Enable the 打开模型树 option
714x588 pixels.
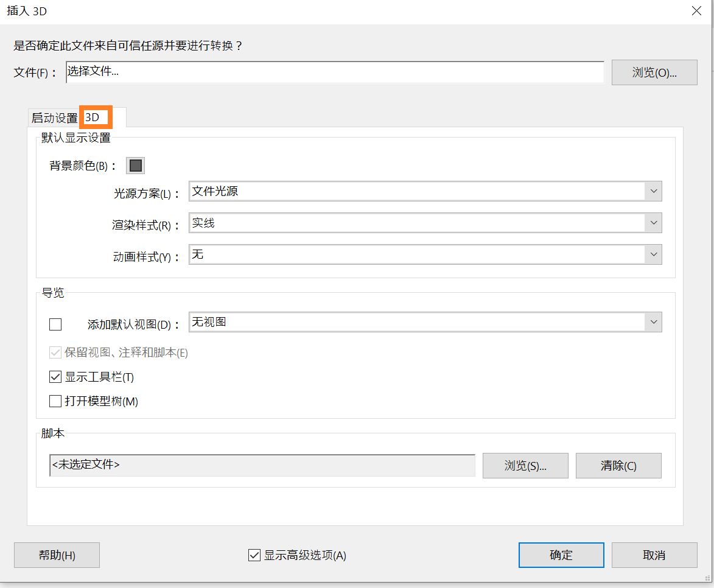(55, 401)
